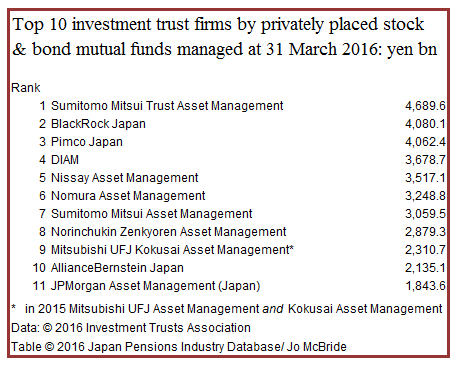Select Sumitomo Mitsui Asset Management entry
Image resolution: width=458 pixels, height=365 pixels.
point(152,214)
